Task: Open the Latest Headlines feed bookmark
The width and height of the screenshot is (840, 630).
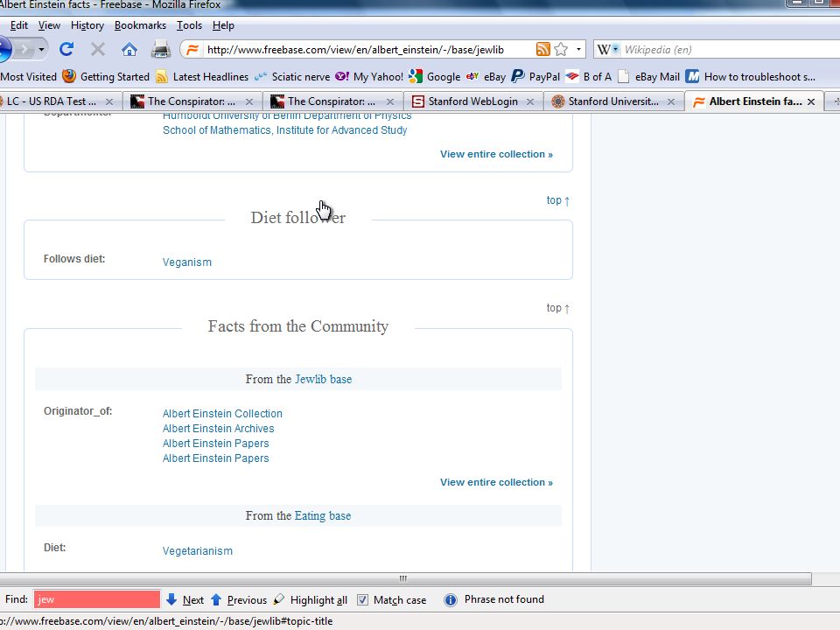Action: click(x=202, y=77)
